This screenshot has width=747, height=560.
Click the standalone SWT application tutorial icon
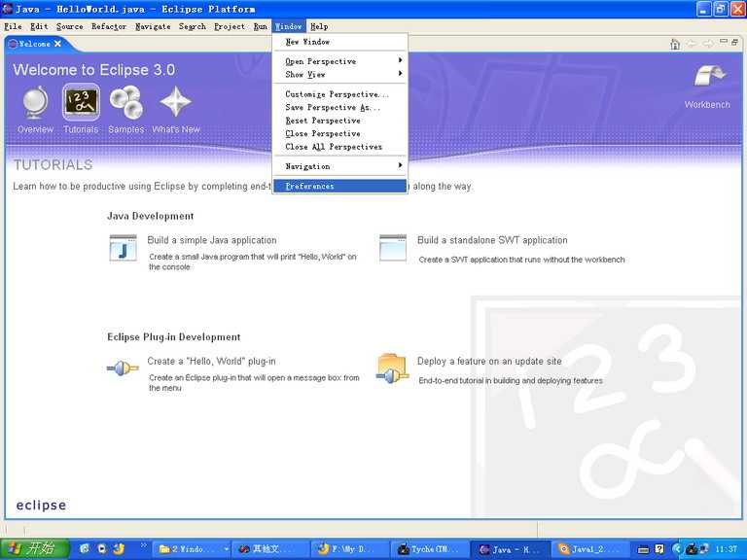click(393, 248)
